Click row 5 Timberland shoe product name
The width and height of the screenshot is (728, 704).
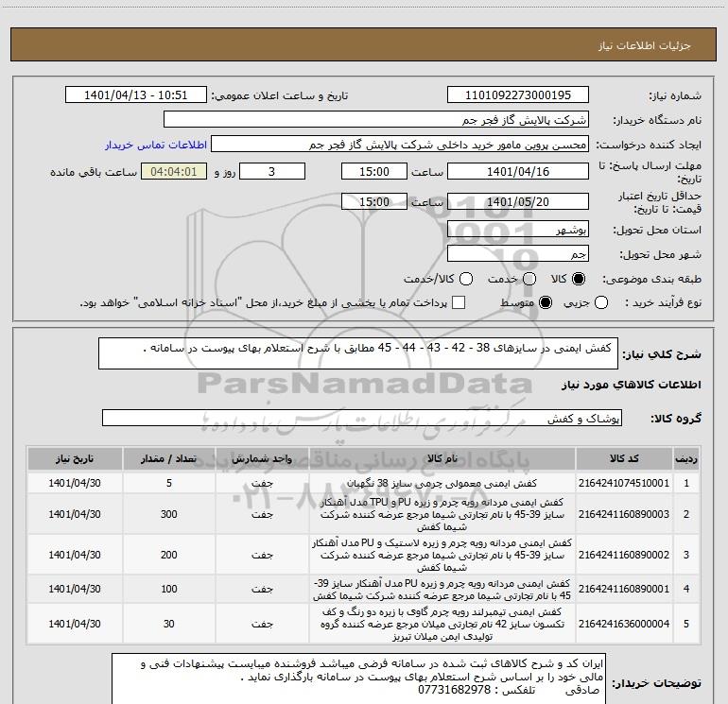(442, 624)
